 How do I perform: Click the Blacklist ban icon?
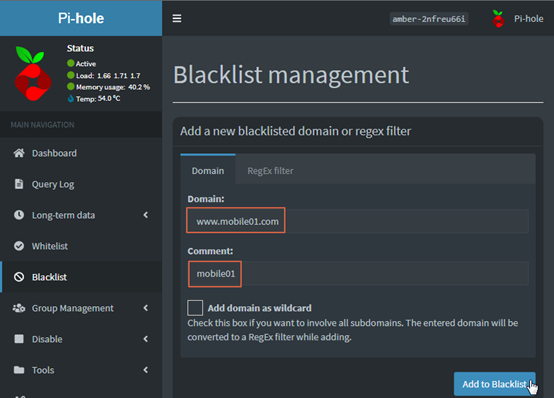(x=19, y=277)
